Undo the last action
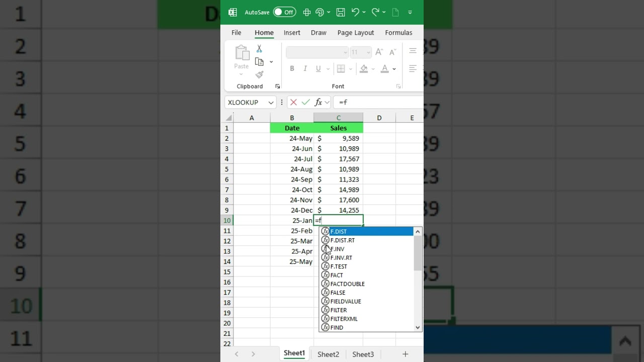 click(355, 12)
